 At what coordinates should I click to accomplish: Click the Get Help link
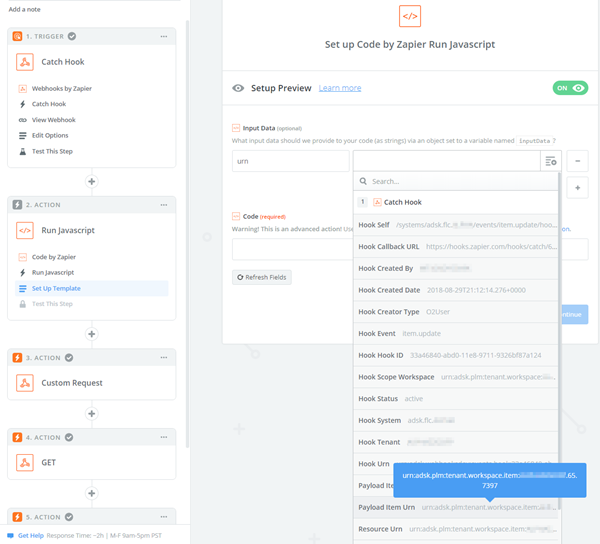[31, 536]
